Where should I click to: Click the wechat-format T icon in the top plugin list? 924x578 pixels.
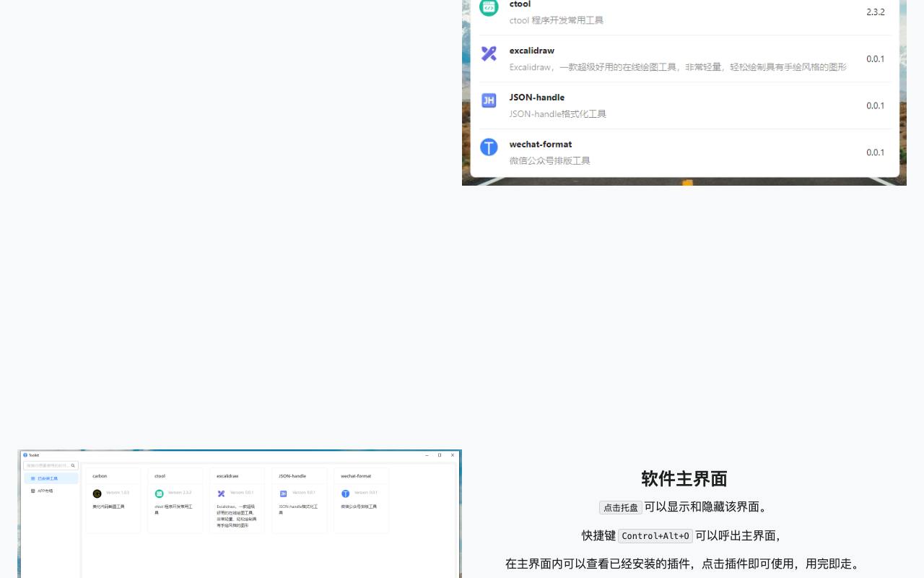489,147
